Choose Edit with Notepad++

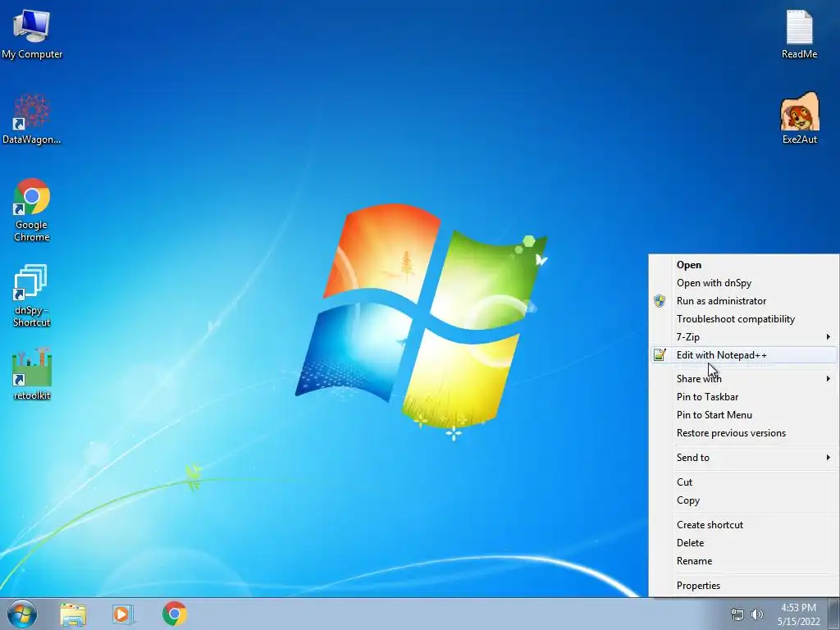[743, 354]
